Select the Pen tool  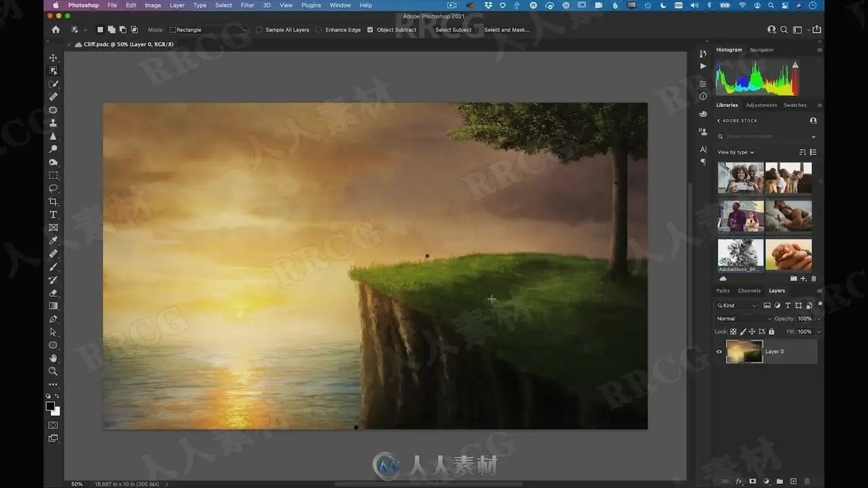click(x=54, y=319)
